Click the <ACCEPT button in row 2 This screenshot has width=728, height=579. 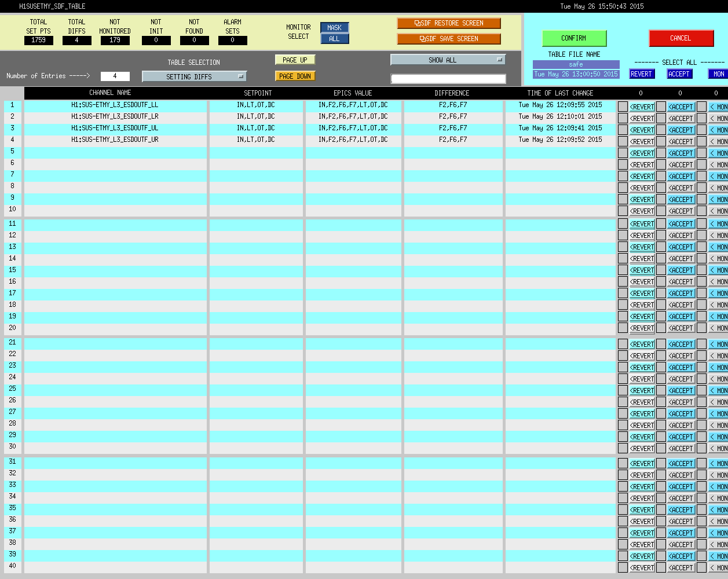[x=681, y=119]
